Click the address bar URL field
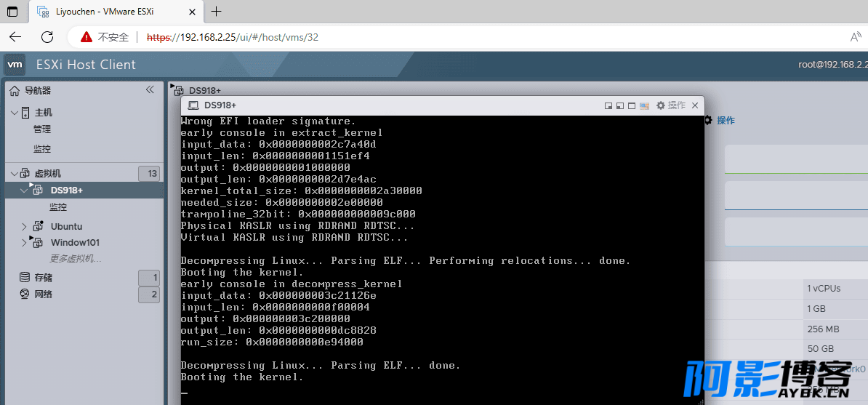 [233, 37]
